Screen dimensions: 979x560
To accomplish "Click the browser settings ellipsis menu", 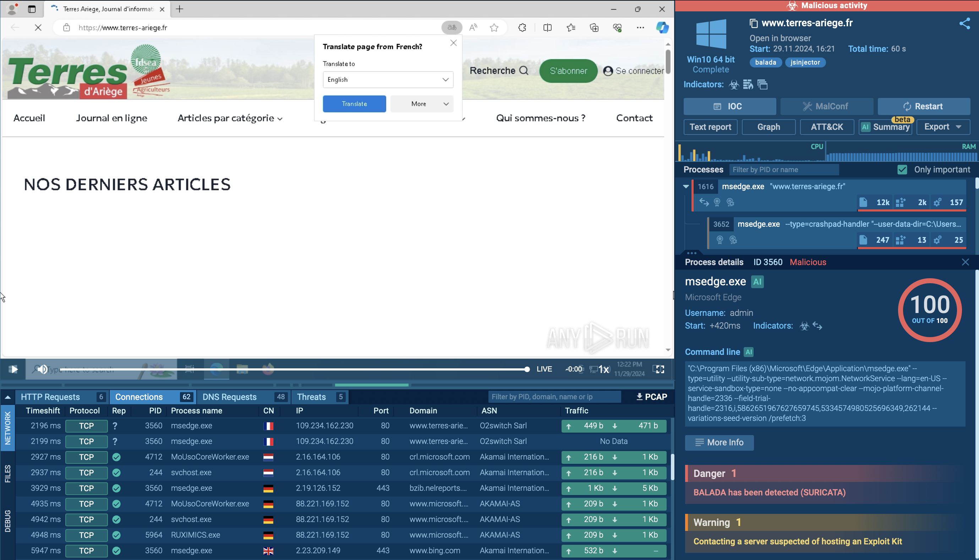I will pyautogui.click(x=640, y=28).
